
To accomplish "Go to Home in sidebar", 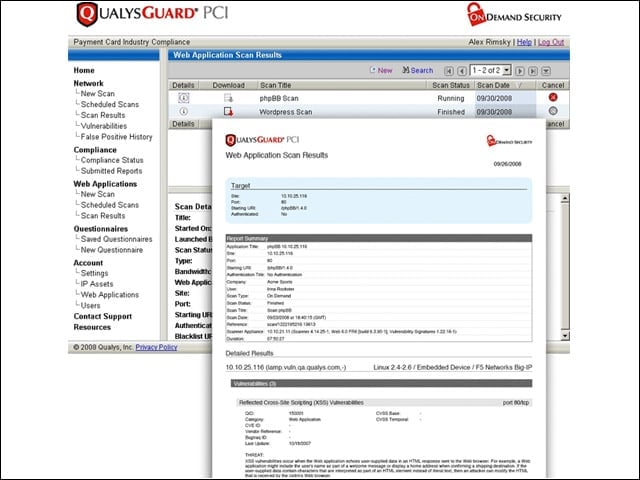I will 84,70.
